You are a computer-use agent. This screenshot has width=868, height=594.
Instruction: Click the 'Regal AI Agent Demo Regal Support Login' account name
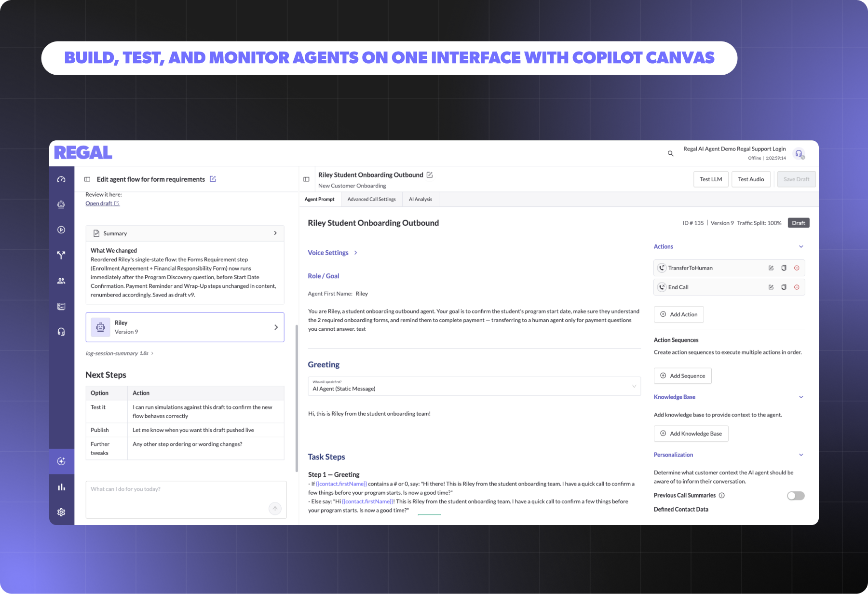click(x=734, y=149)
